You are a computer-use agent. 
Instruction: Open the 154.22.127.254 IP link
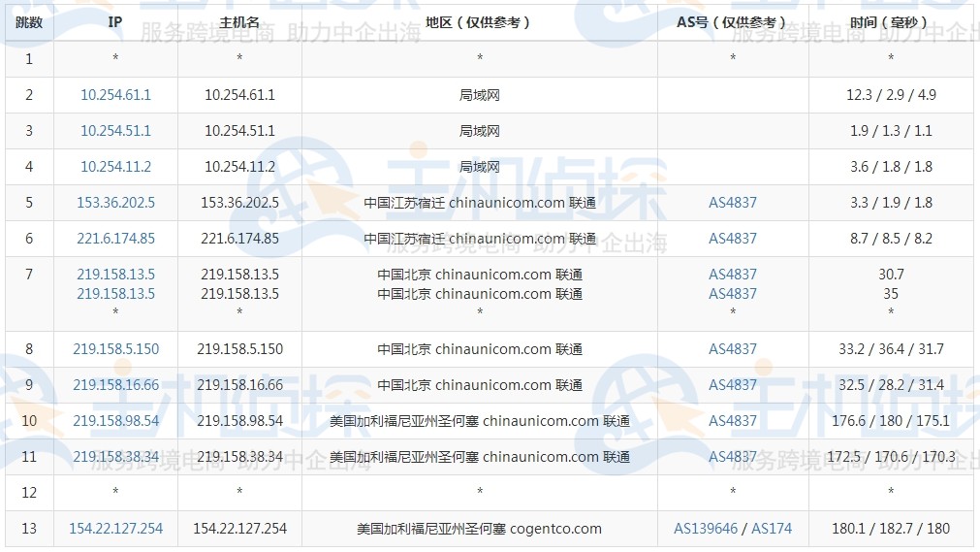click(x=115, y=529)
